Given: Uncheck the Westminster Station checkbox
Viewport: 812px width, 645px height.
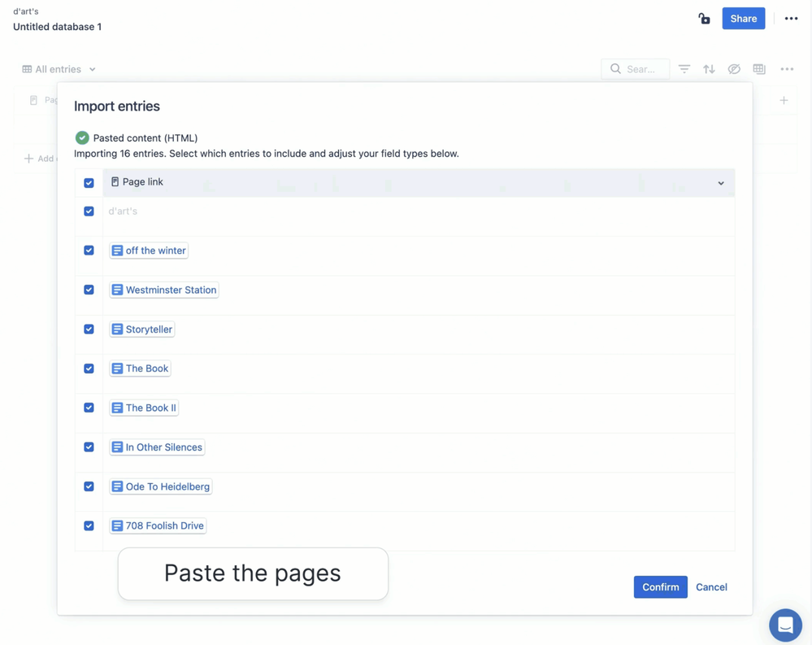Looking at the screenshot, I should pos(89,290).
